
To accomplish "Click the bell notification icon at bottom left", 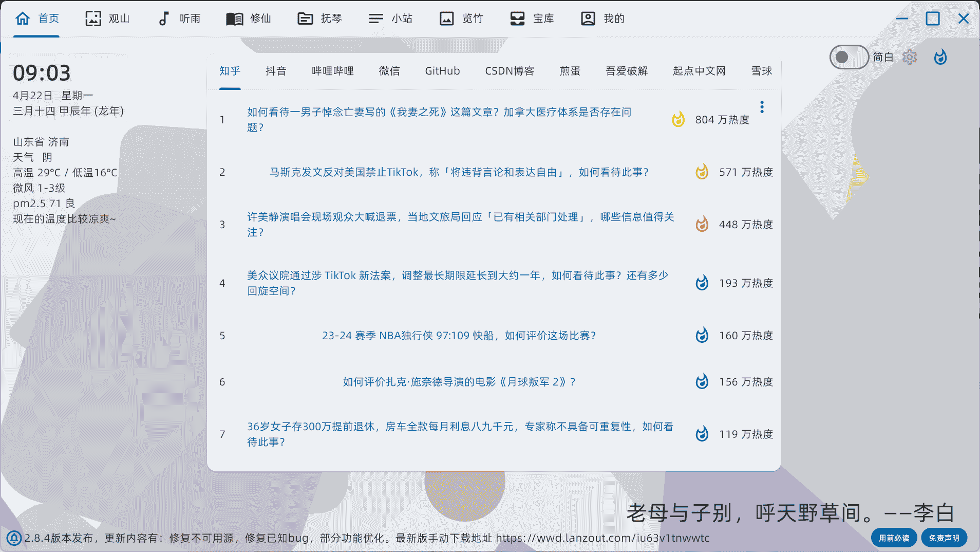I will pyautogui.click(x=14, y=538).
